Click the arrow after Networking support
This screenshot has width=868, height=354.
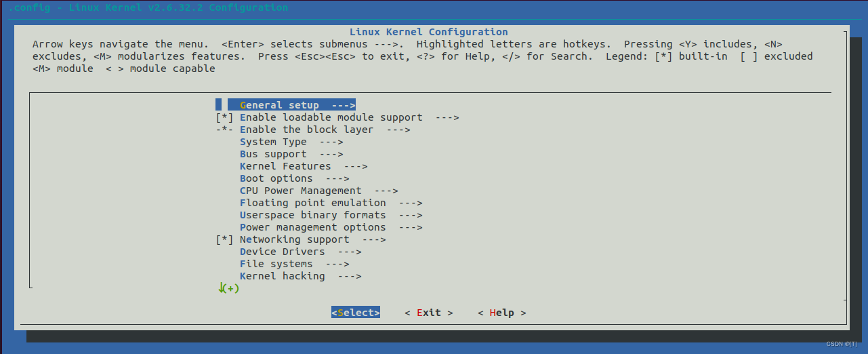(374, 239)
